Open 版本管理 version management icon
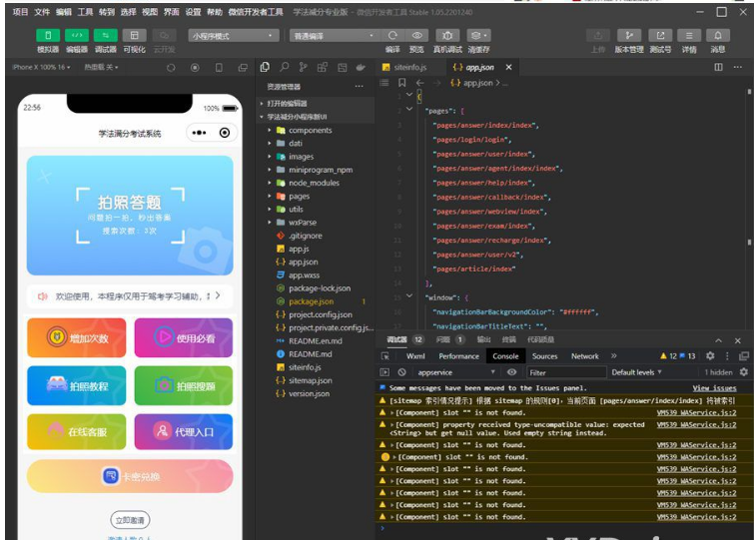 [x=628, y=35]
